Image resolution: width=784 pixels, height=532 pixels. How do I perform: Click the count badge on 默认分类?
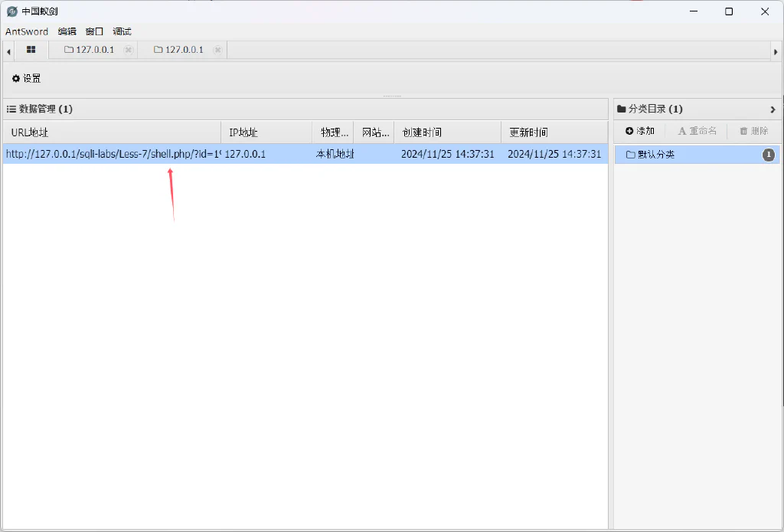tap(768, 155)
